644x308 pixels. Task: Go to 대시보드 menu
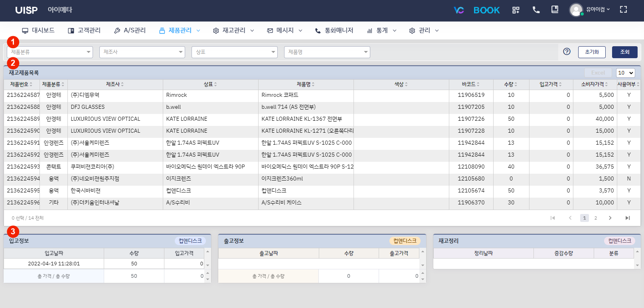[38, 30]
